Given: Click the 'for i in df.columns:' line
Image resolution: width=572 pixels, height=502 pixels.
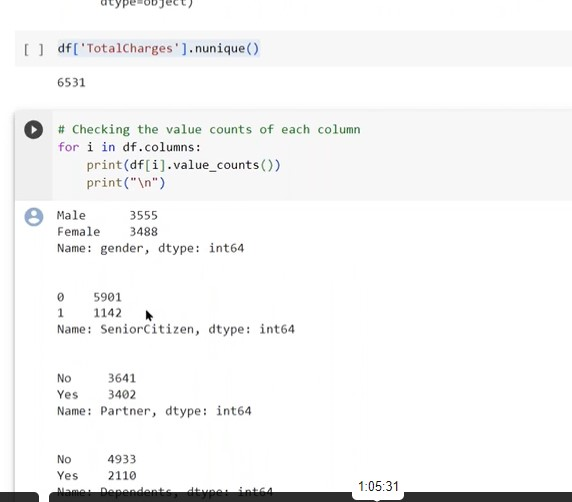Looking at the screenshot, I should pyautogui.click(x=129, y=147).
